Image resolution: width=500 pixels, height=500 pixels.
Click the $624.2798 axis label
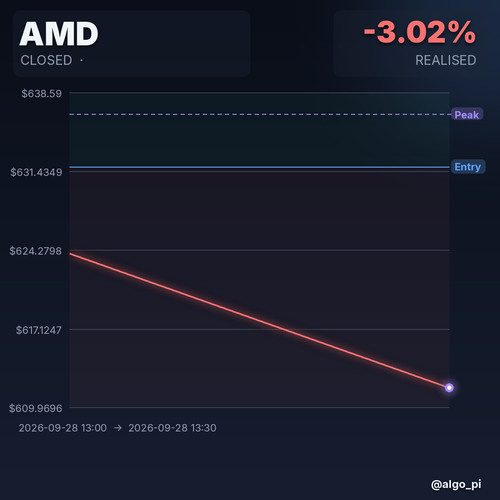(x=36, y=251)
